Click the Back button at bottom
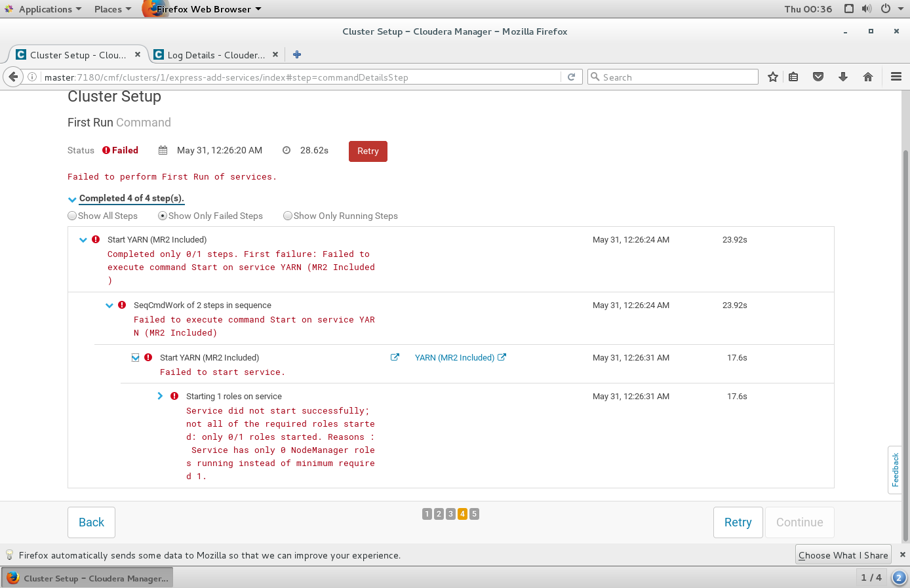The image size is (910, 588). 91,522
